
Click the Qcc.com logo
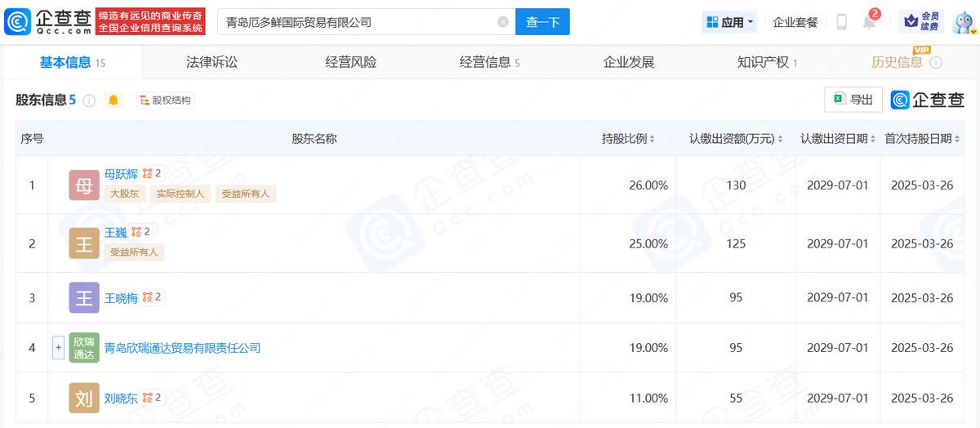[x=47, y=22]
